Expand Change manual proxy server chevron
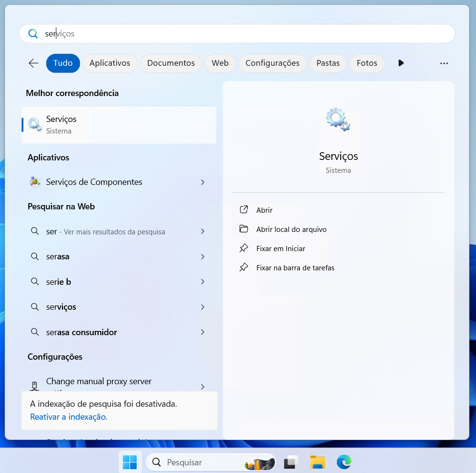 pos(203,387)
